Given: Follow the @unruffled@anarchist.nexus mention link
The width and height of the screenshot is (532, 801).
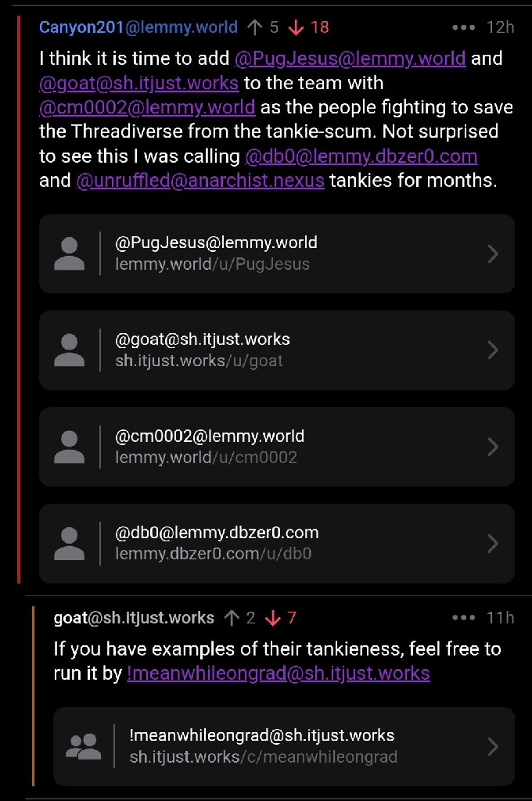Looking at the screenshot, I should coord(200,181).
